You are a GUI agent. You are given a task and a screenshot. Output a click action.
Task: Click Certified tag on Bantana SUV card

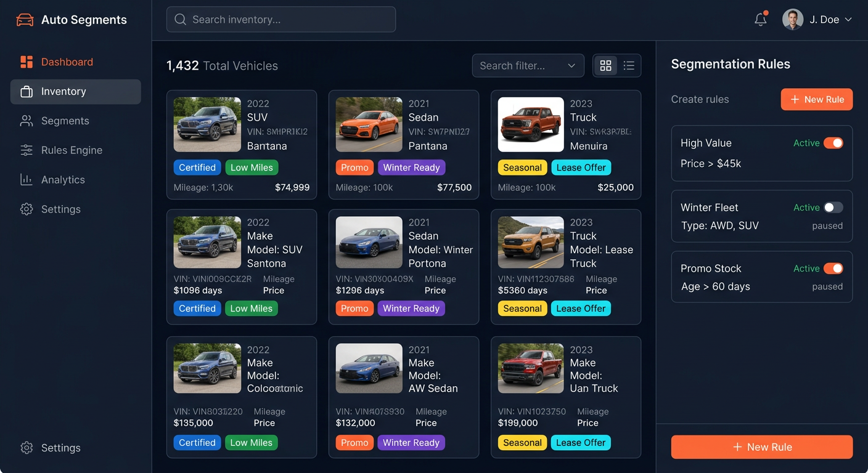click(x=197, y=168)
